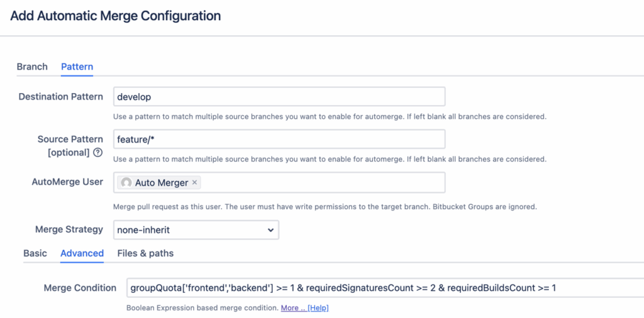Select the Pattern tab

(77, 67)
